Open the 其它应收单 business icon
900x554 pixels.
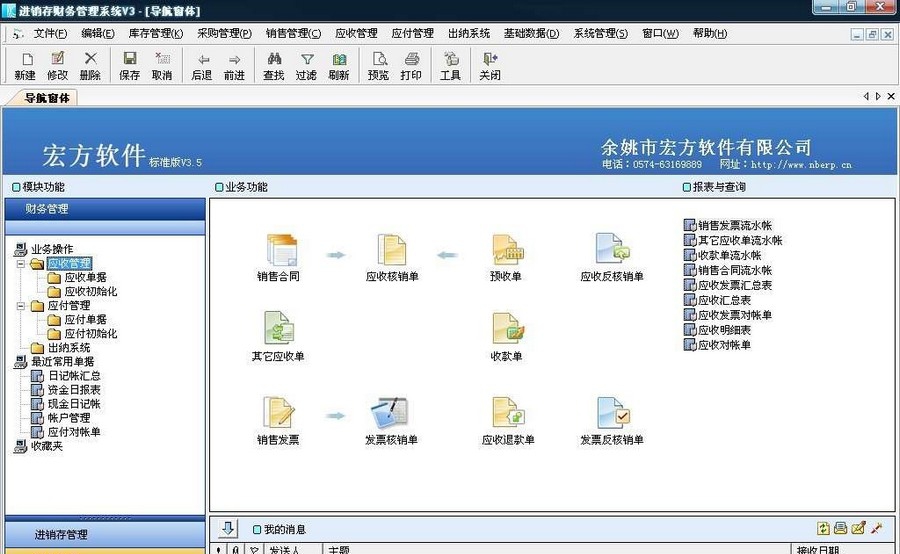click(x=279, y=328)
